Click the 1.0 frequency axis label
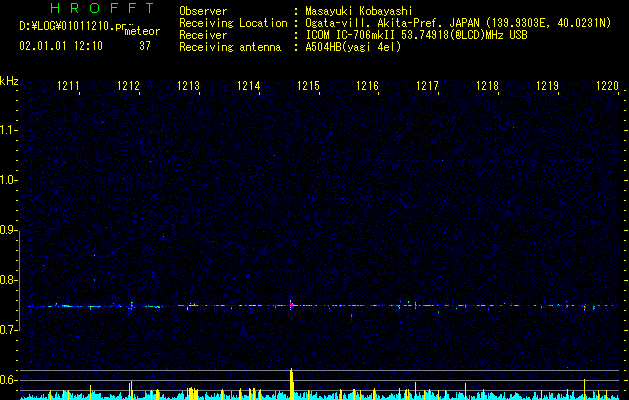Viewport: 629px width, 400px height. 8,180
